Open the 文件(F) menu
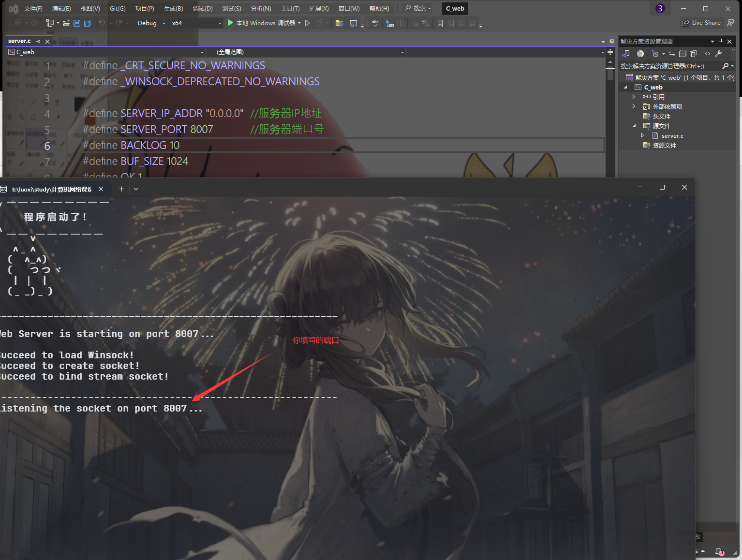Viewport: 742px width, 560px height. pos(33,8)
